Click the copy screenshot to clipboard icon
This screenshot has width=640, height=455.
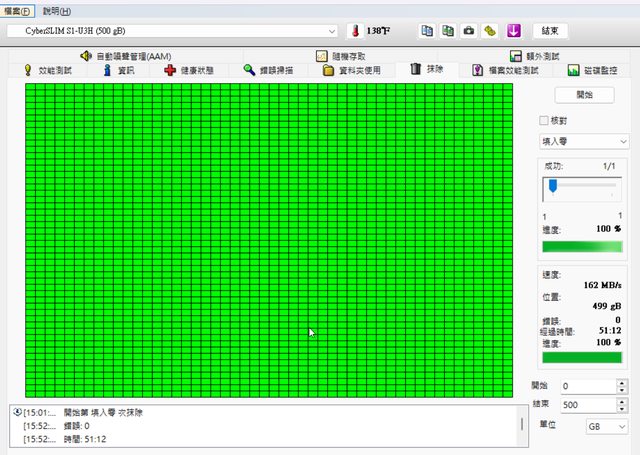click(448, 30)
